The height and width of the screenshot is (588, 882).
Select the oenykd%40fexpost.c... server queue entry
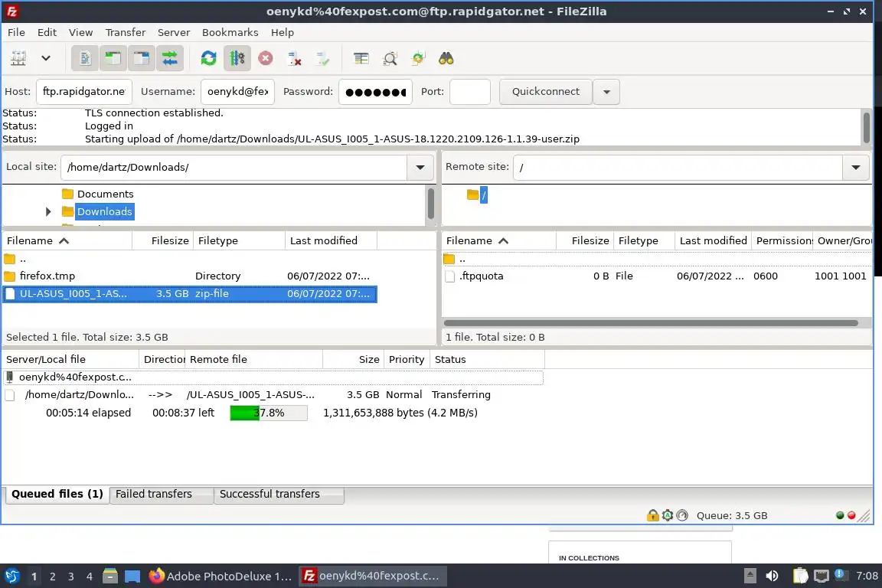click(273, 377)
